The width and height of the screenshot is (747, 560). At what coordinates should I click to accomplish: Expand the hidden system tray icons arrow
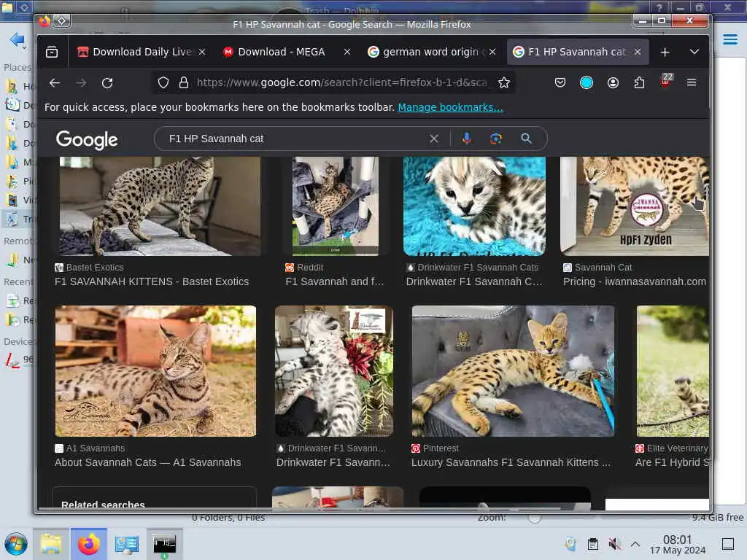[635, 544]
